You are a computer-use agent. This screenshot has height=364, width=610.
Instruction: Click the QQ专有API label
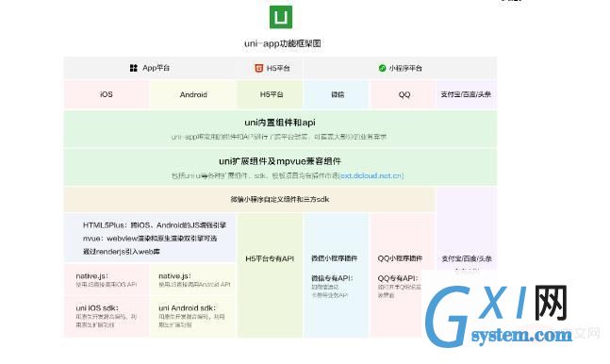398,278
